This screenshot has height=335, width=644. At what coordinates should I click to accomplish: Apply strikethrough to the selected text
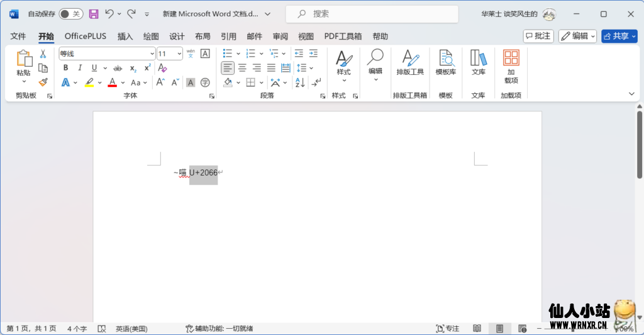[117, 68]
